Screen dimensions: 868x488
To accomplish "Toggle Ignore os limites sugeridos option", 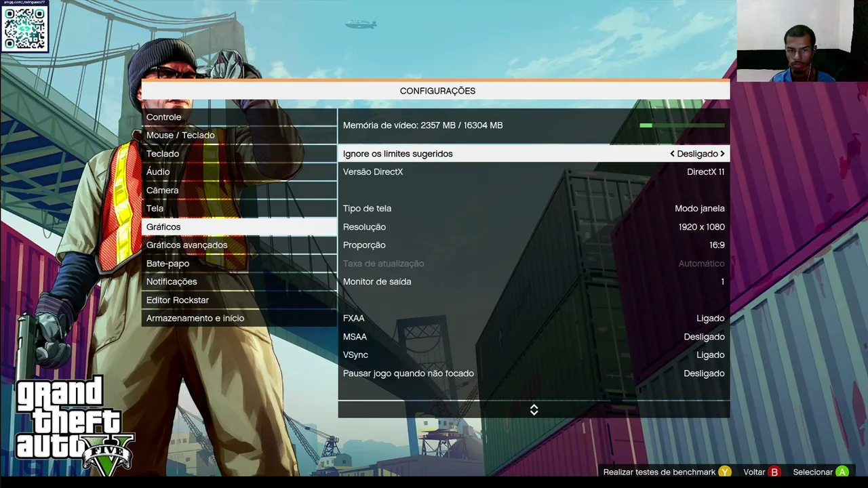I will [x=534, y=154].
